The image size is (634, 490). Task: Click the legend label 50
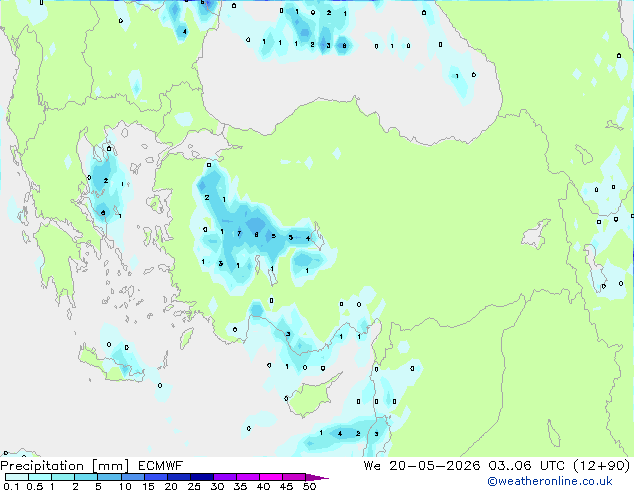309,486
